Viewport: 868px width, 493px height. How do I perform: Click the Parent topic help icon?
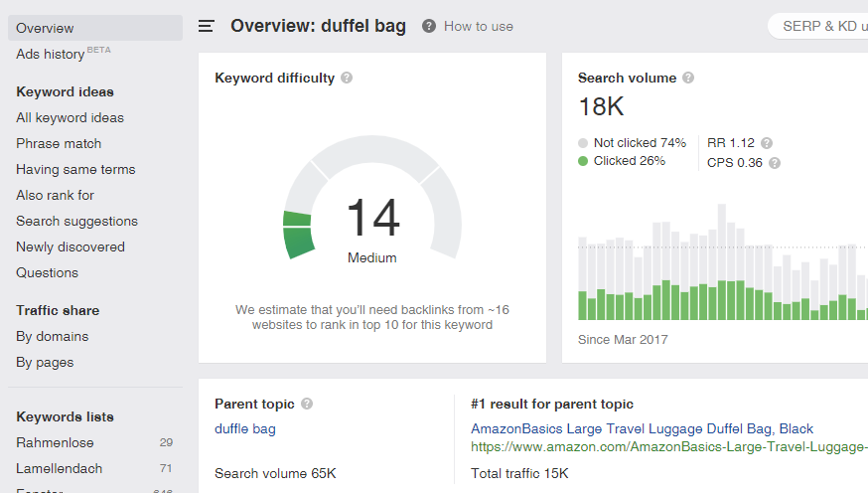pyautogui.click(x=307, y=405)
